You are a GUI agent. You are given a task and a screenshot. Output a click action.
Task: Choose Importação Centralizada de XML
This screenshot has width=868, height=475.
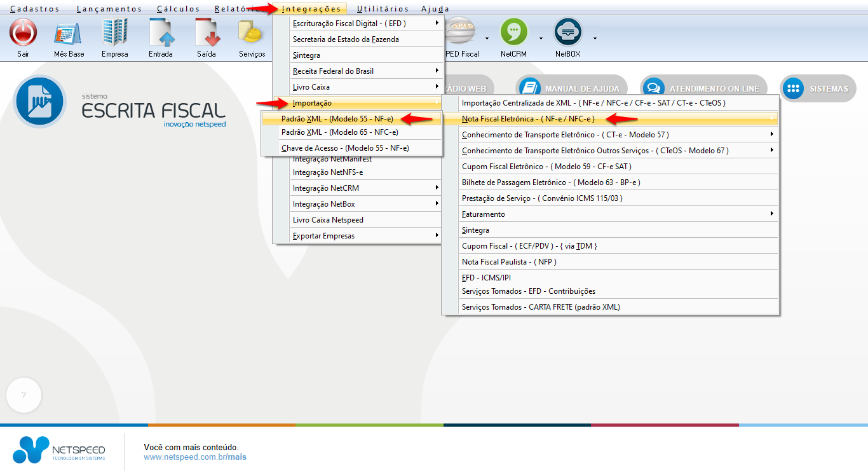(x=593, y=102)
